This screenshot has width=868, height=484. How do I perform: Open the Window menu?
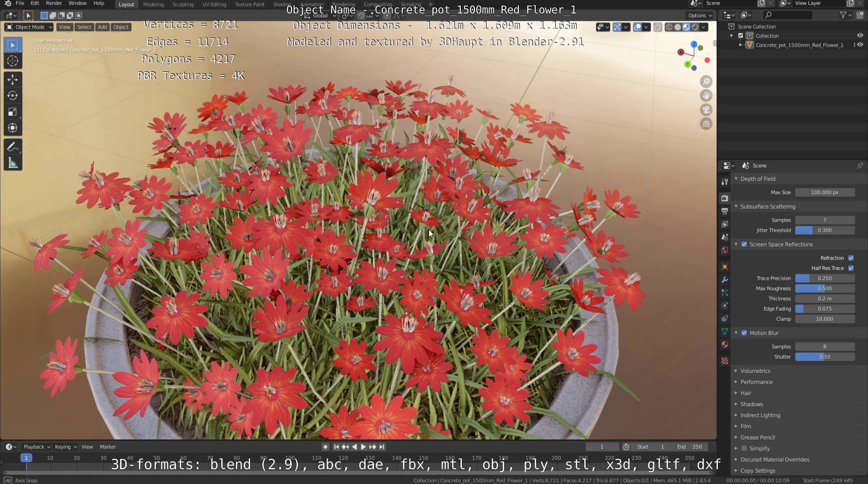pyautogui.click(x=77, y=3)
